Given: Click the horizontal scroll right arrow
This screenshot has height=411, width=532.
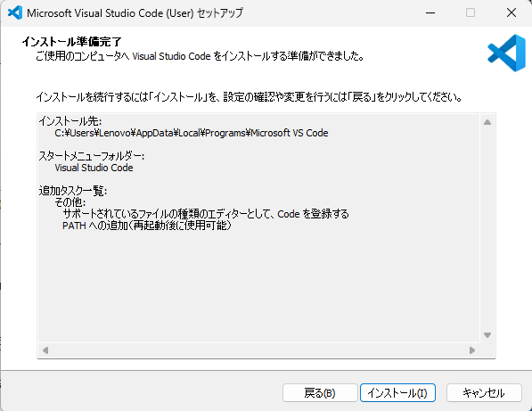Looking at the screenshot, I should [472, 349].
